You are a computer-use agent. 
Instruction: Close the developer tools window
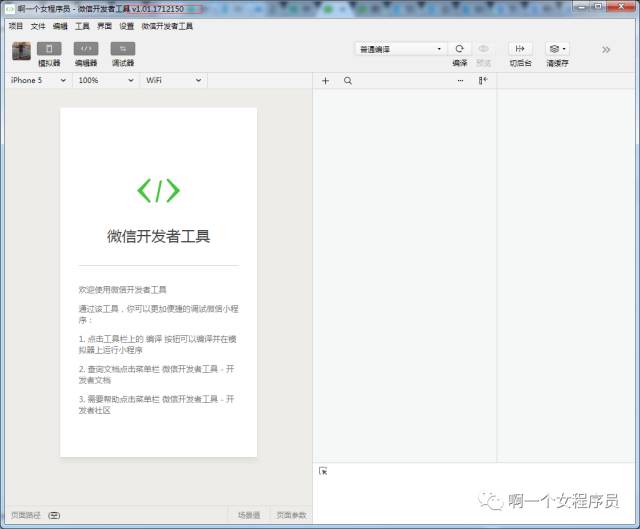pyautogui.click(x=621, y=6)
